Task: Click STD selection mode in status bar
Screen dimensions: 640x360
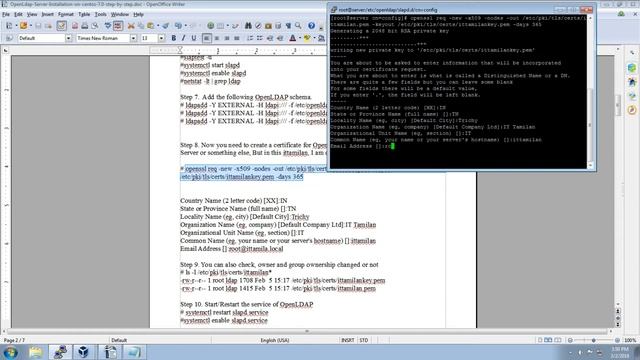Action: tap(363, 340)
